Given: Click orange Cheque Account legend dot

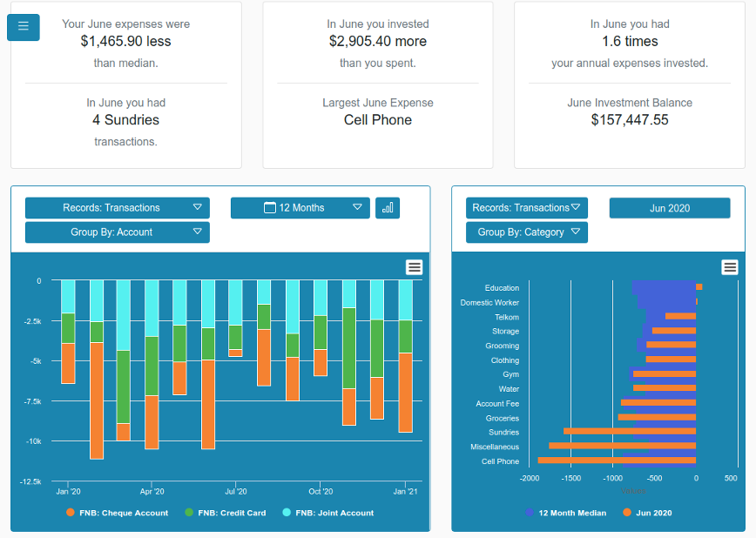Looking at the screenshot, I should pos(71,513).
